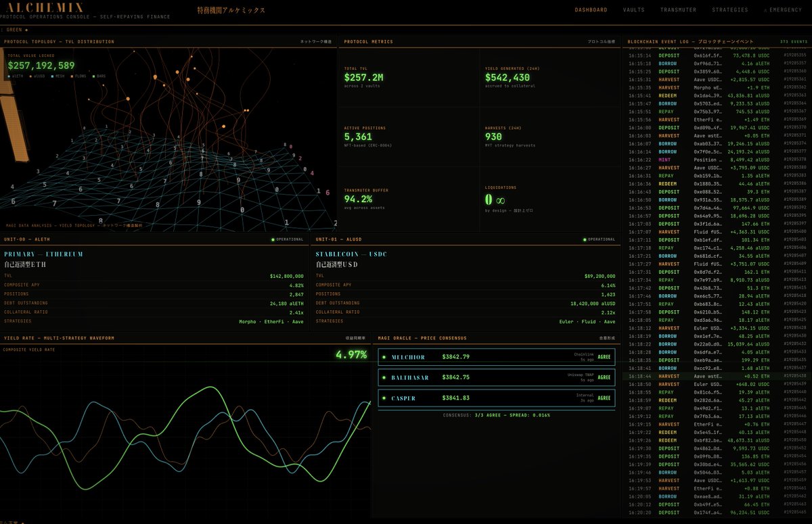Click UNIT-00 operational status dot

pos(273,239)
